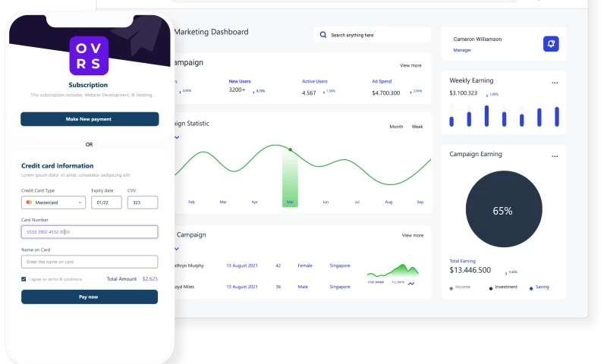Click the search magnifier icon
The width and height of the screenshot is (607, 364).
(x=323, y=35)
